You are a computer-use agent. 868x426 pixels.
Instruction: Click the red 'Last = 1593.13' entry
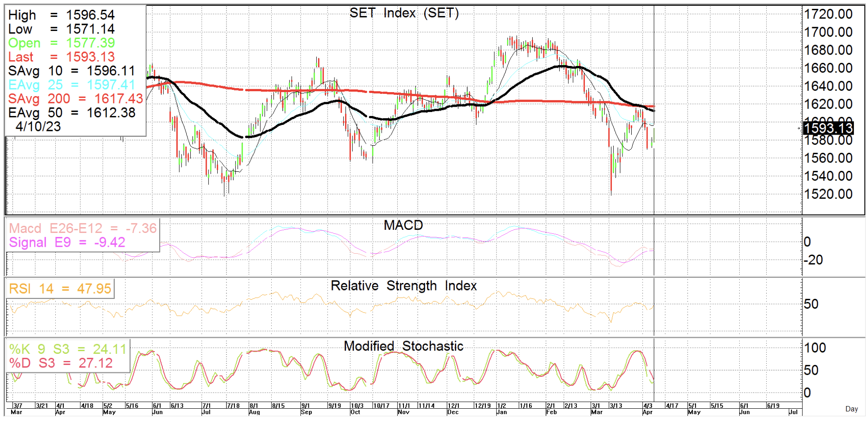[x=61, y=57]
